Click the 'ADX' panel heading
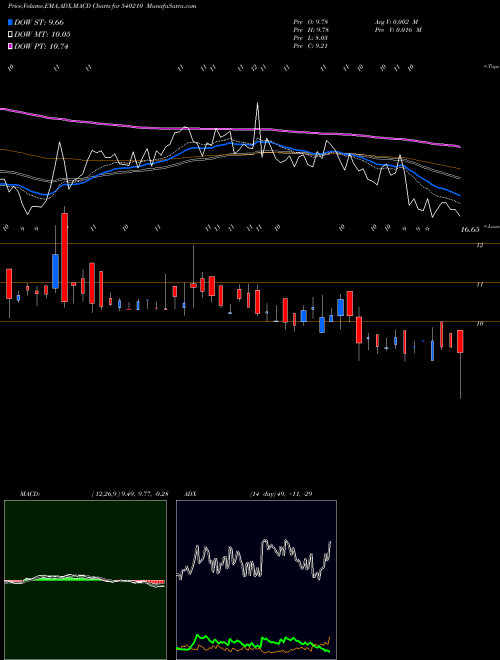Screen dimensions: 500x660 (191, 494)
